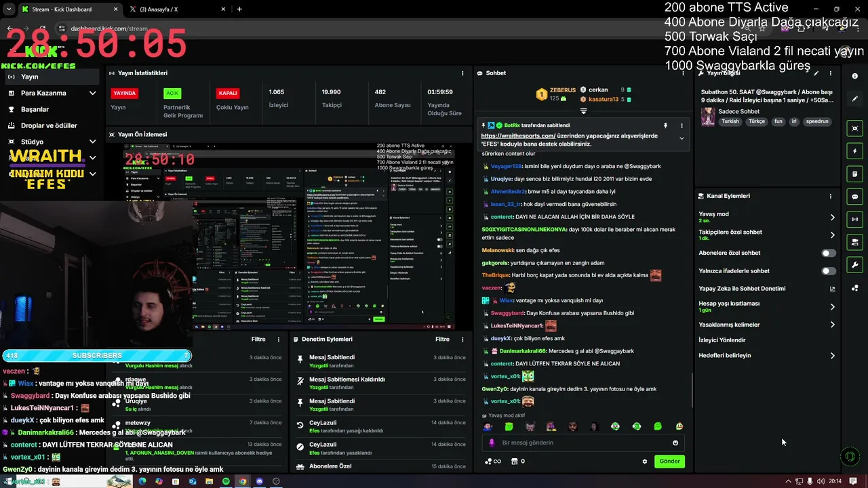Switch to the Anasayfa / X browser tab

(x=179, y=9)
